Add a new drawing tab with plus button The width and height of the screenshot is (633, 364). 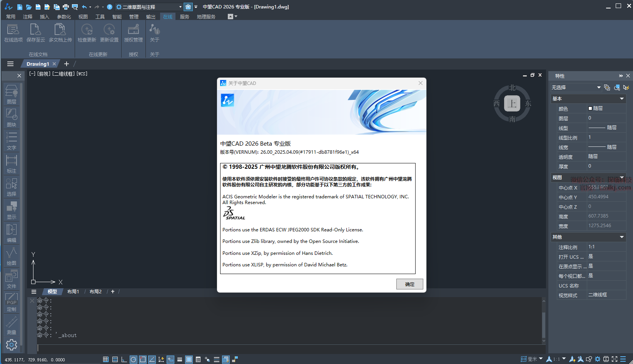click(x=67, y=64)
